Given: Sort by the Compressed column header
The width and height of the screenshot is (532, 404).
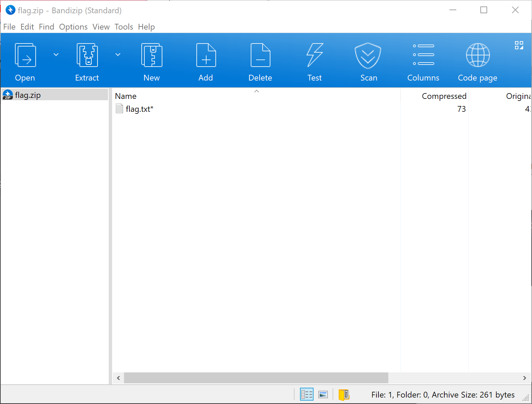Looking at the screenshot, I should tap(444, 96).
